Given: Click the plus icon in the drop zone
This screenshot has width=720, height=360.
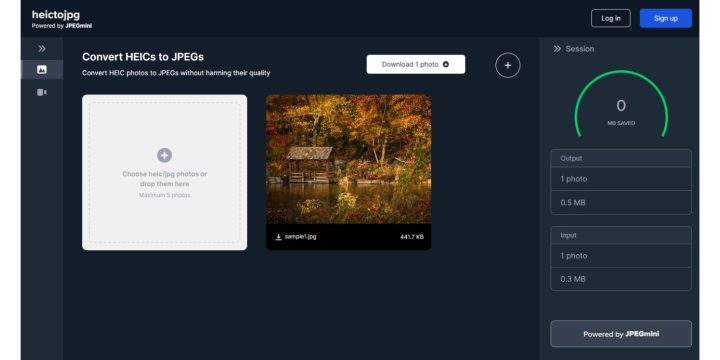Looking at the screenshot, I should tap(164, 155).
